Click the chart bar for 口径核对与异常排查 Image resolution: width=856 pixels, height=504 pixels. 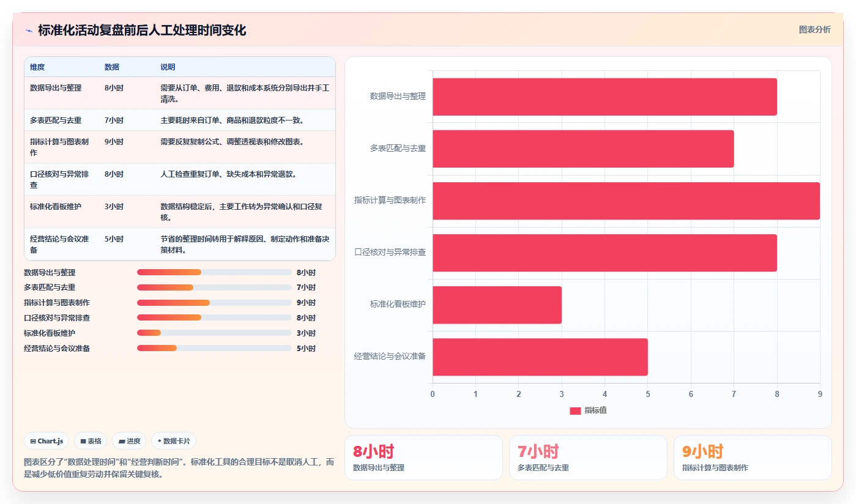[605, 253]
